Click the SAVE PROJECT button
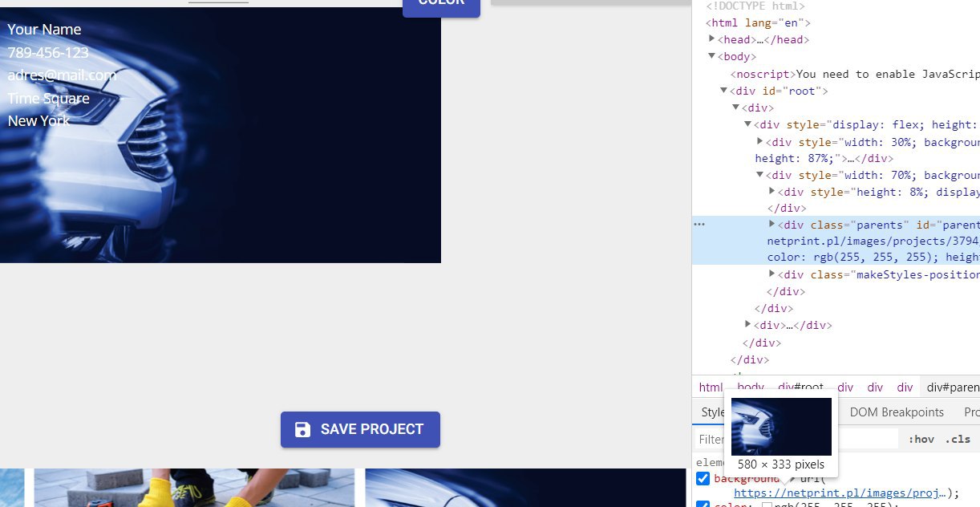Viewport: 980px width, 507px height. point(360,430)
